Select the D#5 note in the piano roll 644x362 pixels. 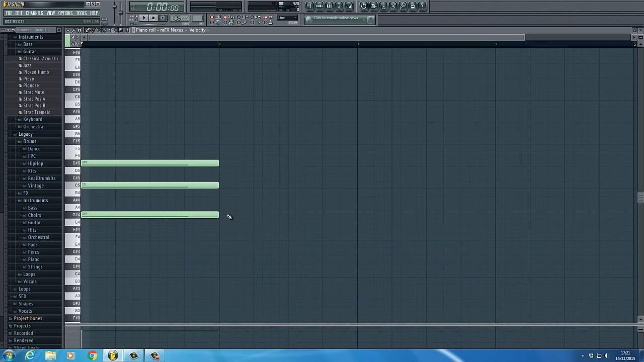pos(150,162)
